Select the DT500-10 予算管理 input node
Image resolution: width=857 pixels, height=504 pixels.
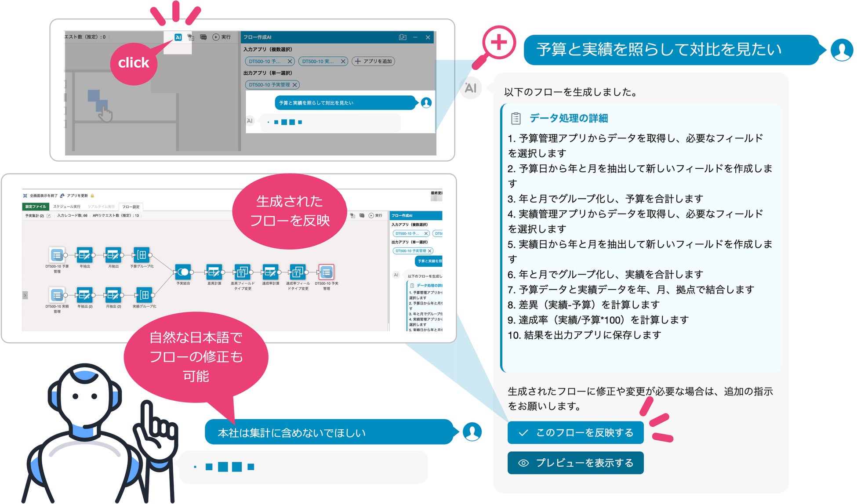(x=57, y=255)
